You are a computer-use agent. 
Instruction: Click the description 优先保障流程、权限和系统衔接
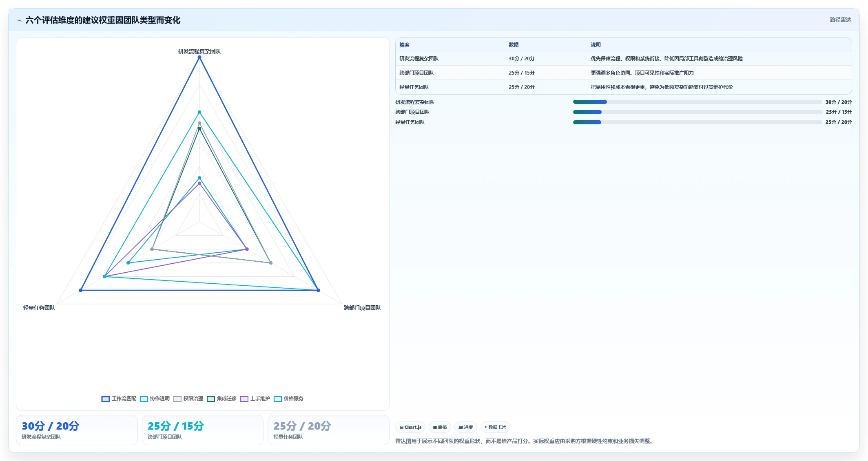[666, 59]
